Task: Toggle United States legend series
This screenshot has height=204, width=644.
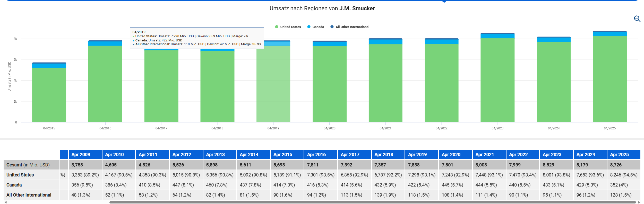Action: coord(290,27)
